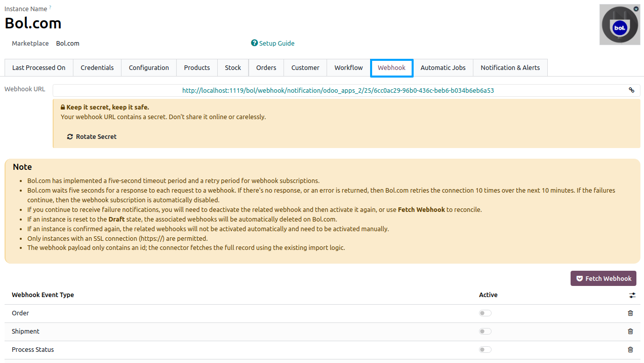Delete the Process Status webhook row
This screenshot has height=363, width=644.
point(630,350)
